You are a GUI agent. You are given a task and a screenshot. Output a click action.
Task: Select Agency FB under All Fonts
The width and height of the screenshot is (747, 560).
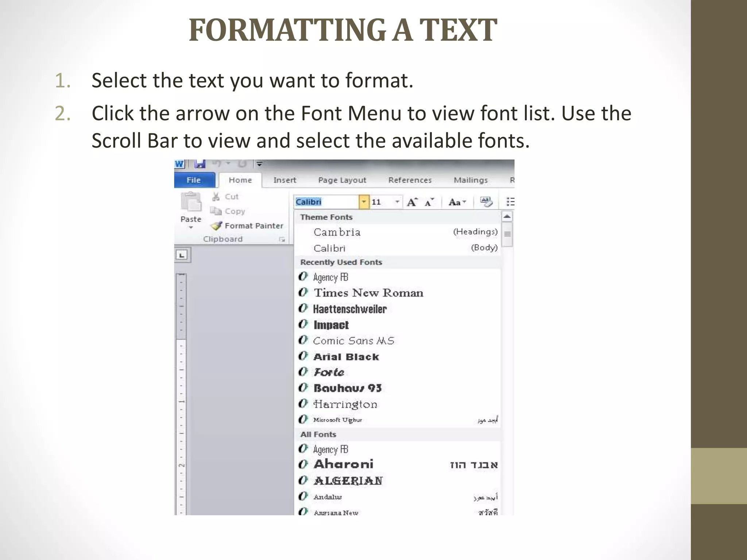[x=398, y=449]
